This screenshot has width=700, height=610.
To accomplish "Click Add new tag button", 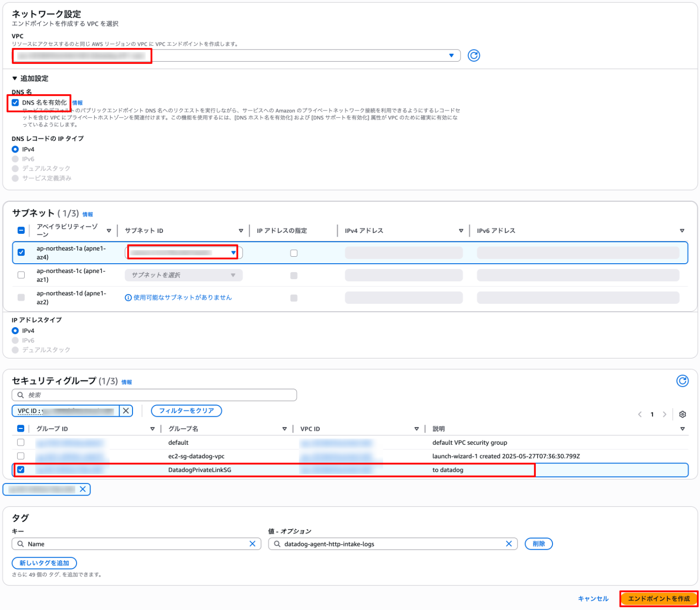I will 44,563.
